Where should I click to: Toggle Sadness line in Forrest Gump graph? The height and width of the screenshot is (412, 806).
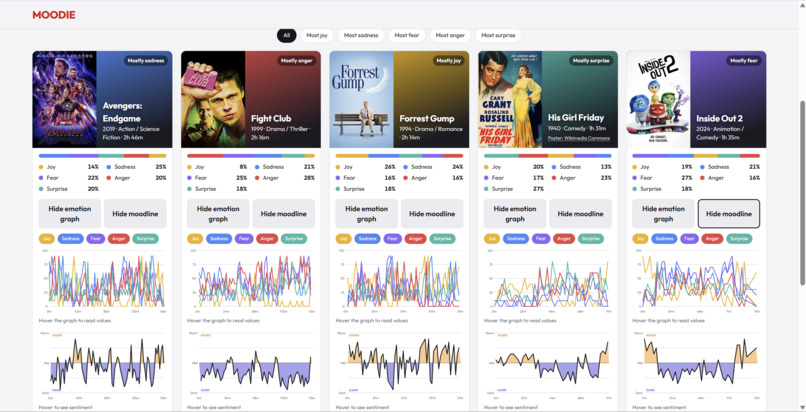[x=368, y=239]
